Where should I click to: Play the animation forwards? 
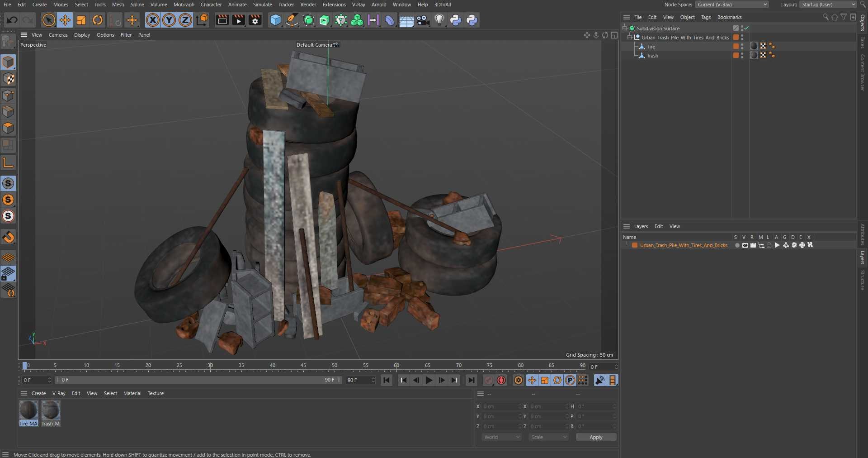coord(429,380)
